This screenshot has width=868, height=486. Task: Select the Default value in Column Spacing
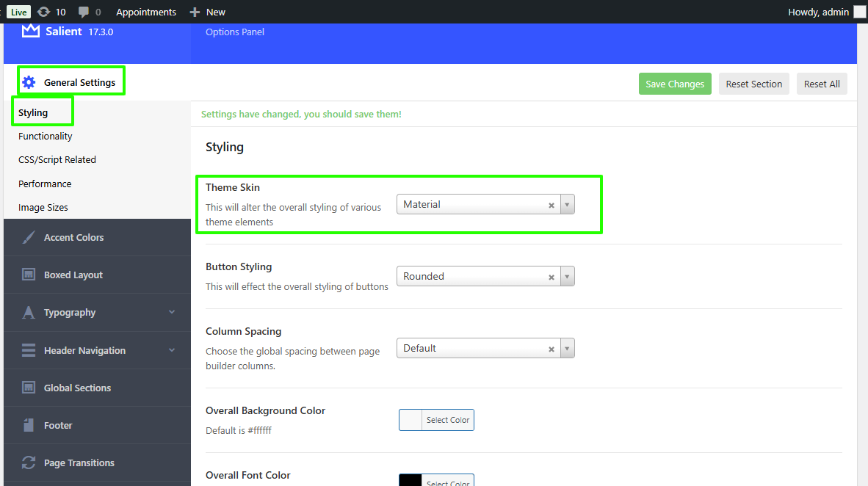point(419,348)
